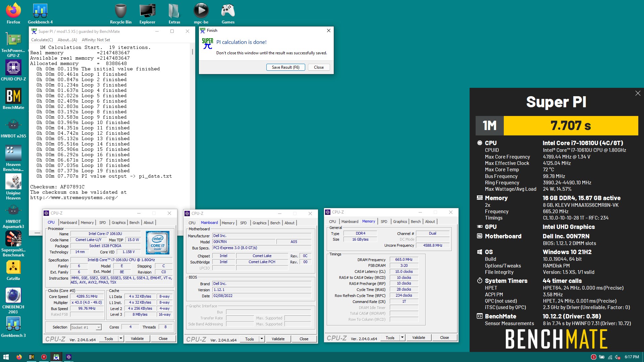Switch to Memory tab in left CPU-Z
Image resolution: width=644 pixels, height=362 pixels.
pyautogui.click(x=87, y=223)
